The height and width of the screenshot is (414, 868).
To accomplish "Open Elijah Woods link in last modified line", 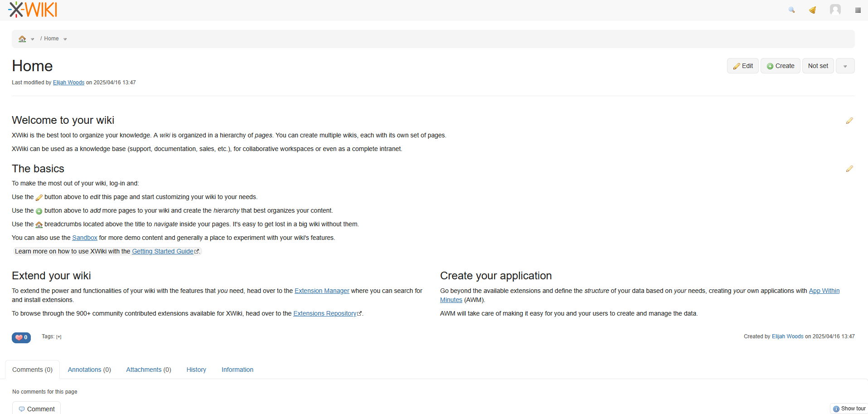I will click(x=68, y=83).
